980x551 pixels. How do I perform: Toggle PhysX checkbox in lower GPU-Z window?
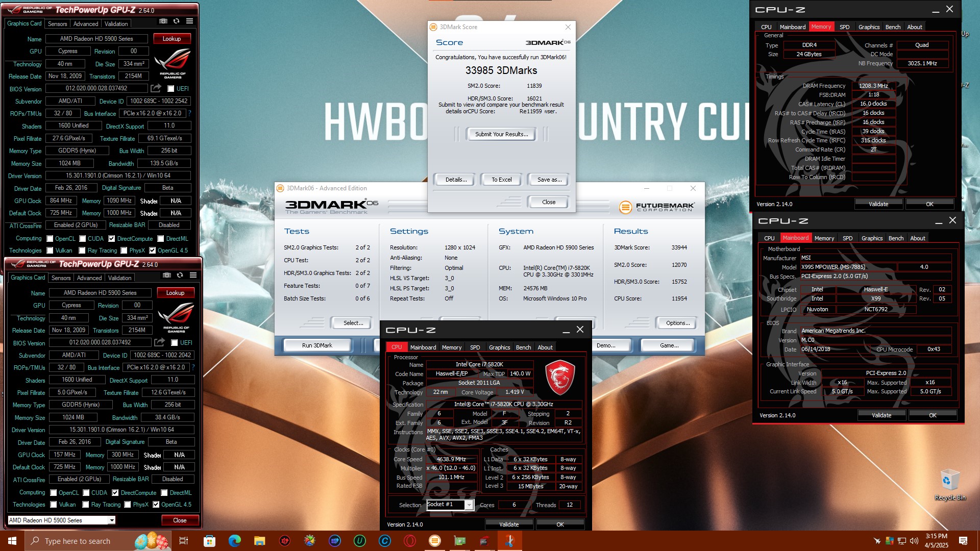point(127,505)
